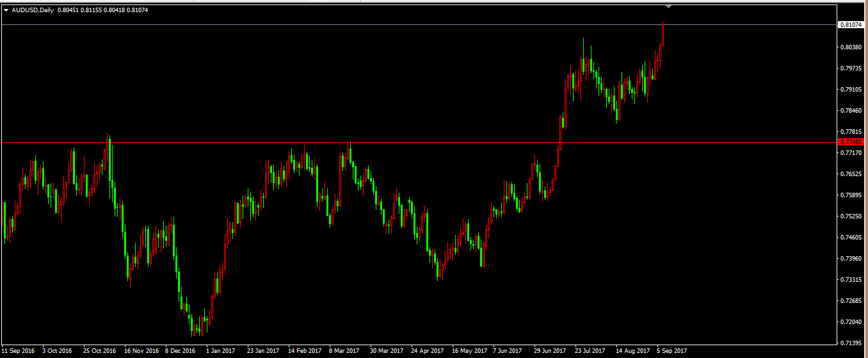The width and height of the screenshot is (868, 358).
Task: Click the 8 Mar 2017 date label
Action: 344,351
